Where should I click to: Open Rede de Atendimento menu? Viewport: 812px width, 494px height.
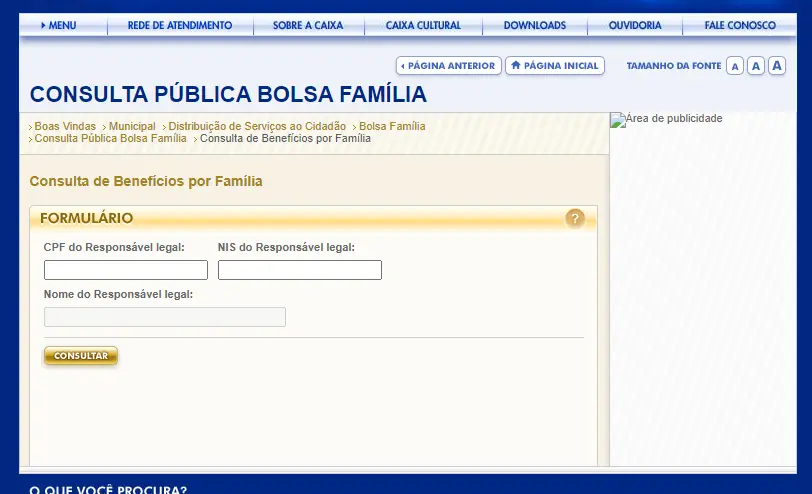coord(180,25)
